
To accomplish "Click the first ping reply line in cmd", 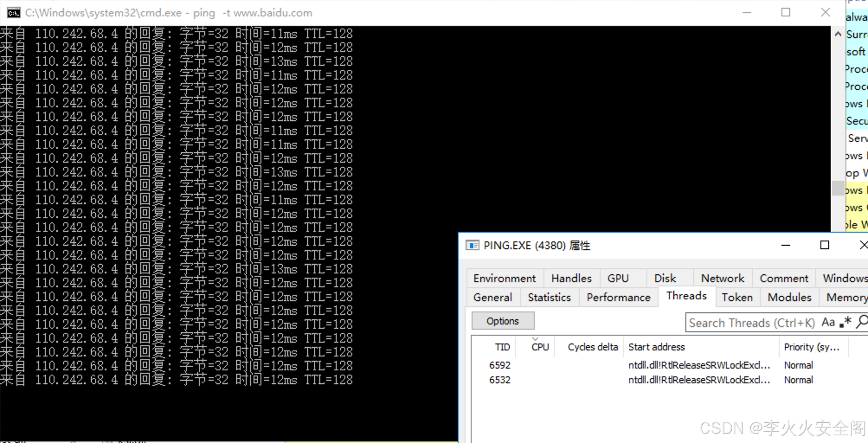I will click(x=177, y=34).
